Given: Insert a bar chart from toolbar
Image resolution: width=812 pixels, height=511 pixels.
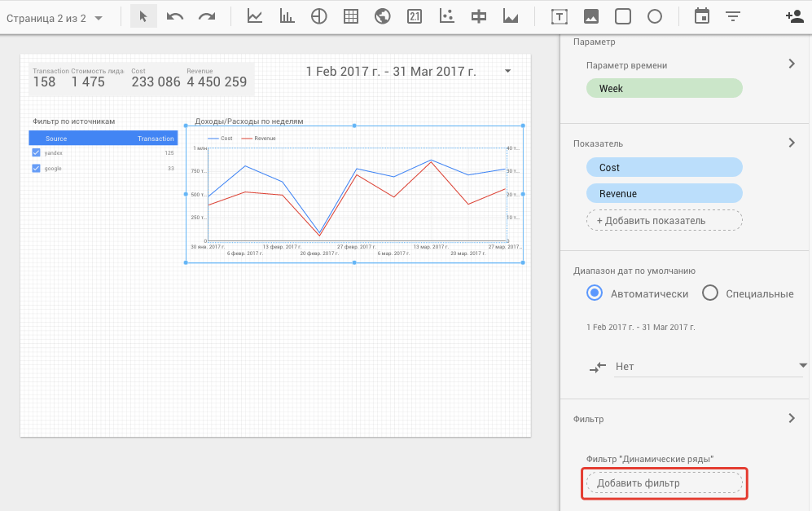Looking at the screenshot, I should (287, 16).
